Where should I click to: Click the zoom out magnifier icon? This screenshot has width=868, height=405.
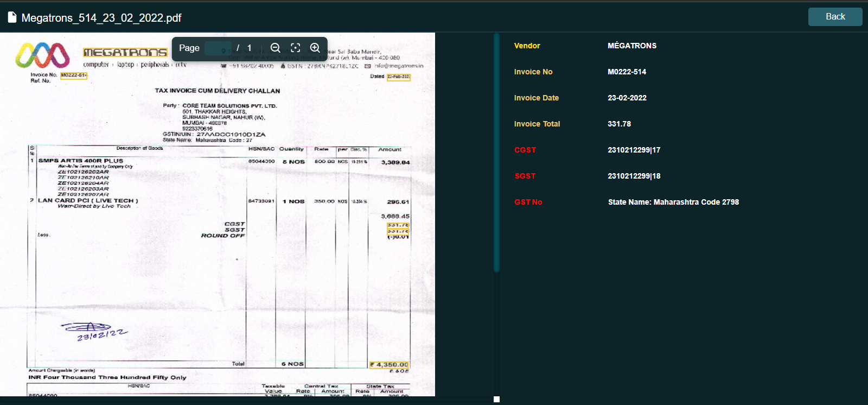275,48
